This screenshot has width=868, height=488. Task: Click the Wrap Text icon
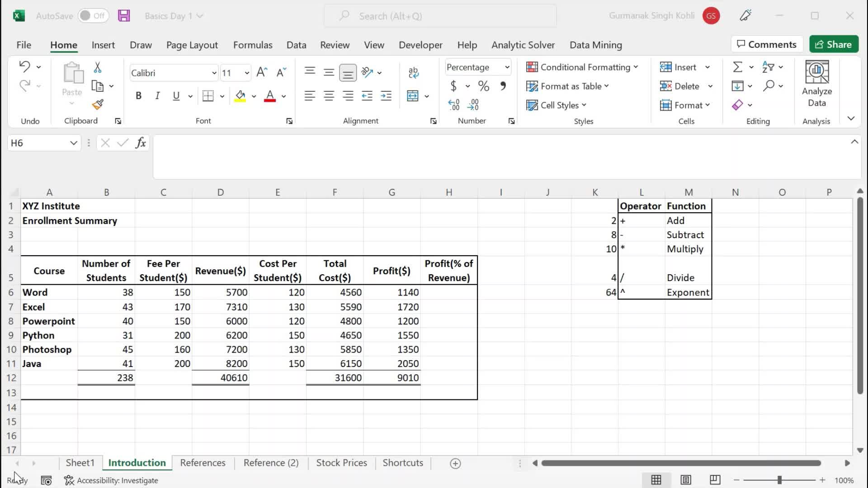click(413, 72)
